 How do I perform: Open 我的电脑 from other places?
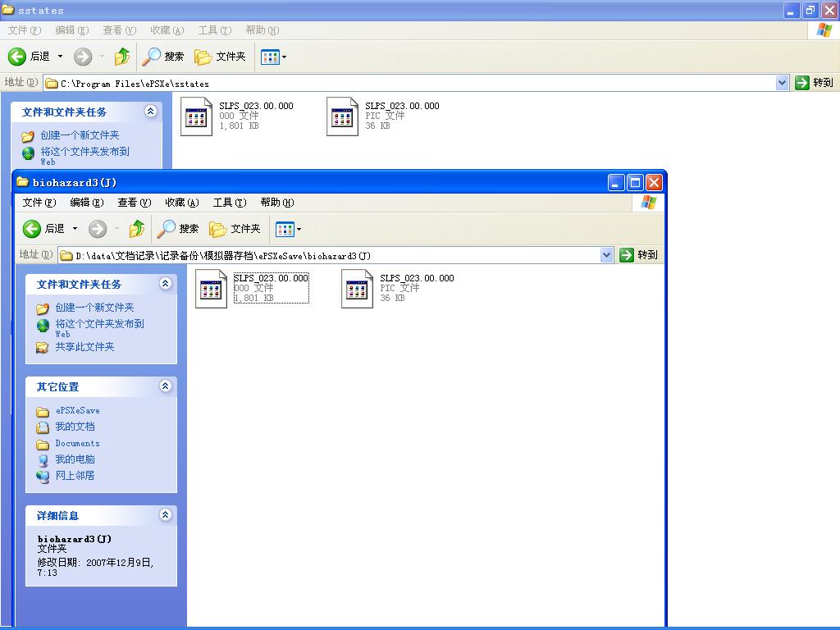(x=75, y=459)
